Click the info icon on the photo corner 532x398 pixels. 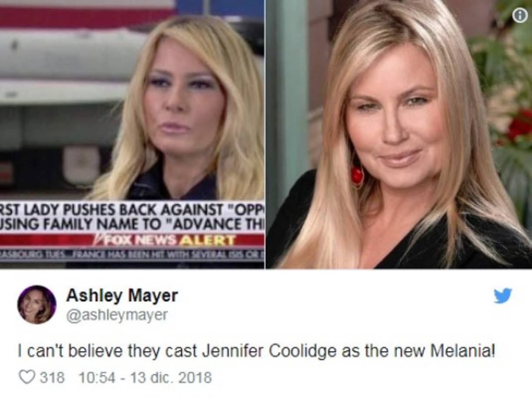coord(519,15)
